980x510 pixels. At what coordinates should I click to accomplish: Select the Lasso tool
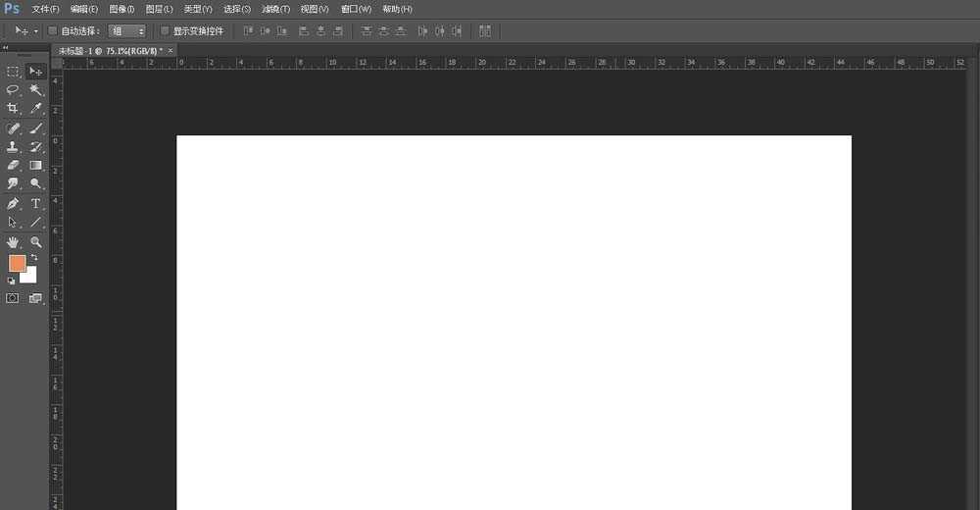click(x=13, y=89)
